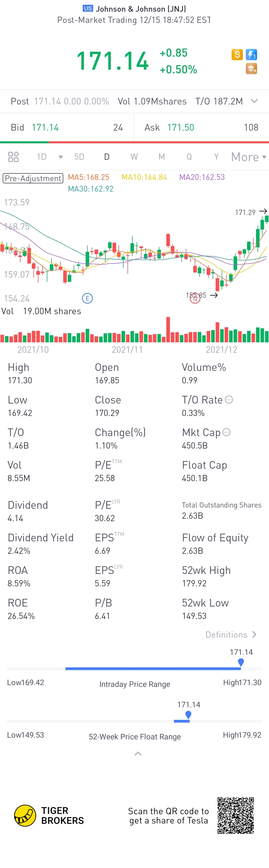Open Mkt Cap info bubble icon
The image size is (269, 868).
pyautogui.click(x=226, y=432)
